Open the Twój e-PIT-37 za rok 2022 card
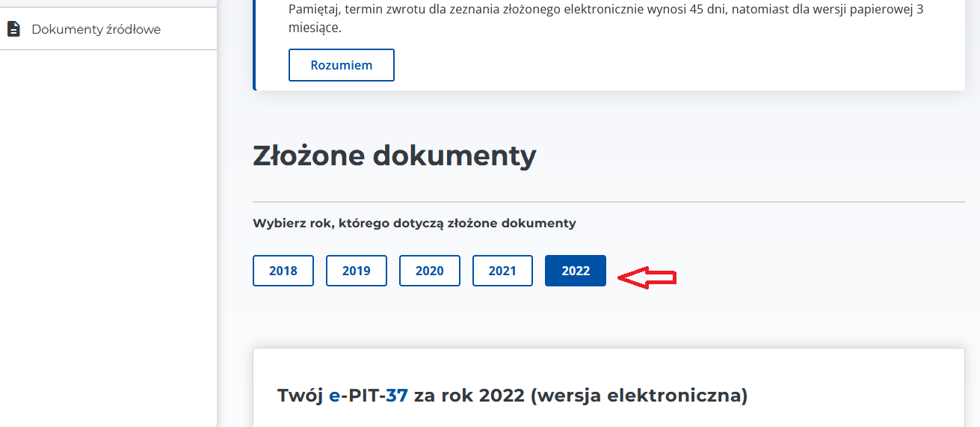This screenshot has width=980, height=427. (x=512, y=395)
